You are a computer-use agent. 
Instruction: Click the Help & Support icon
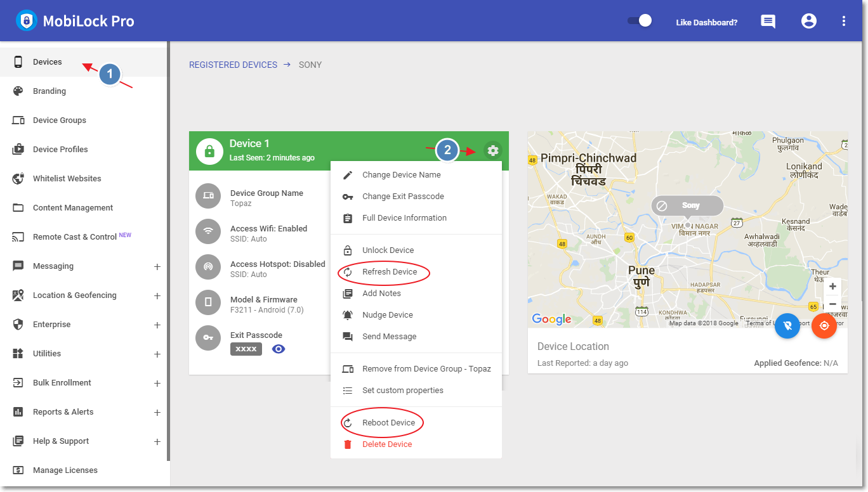pos(18,441)
